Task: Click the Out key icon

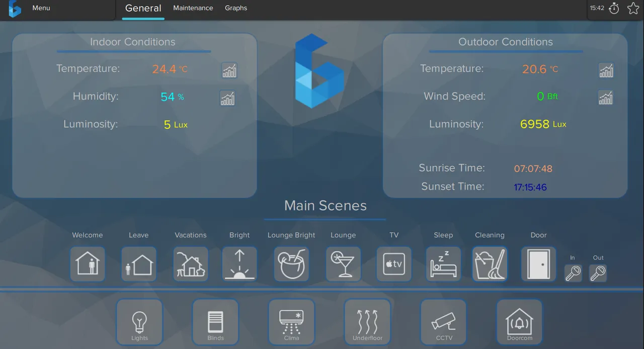Action: 598,273
